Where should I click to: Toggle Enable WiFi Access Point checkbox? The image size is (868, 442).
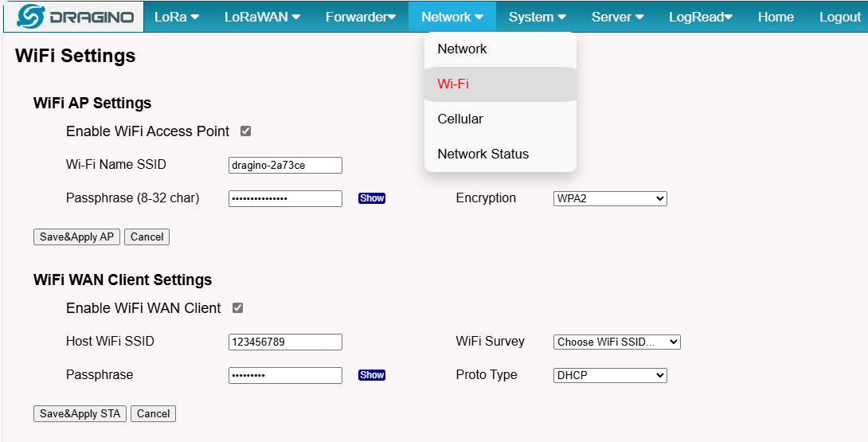point(246,131)
